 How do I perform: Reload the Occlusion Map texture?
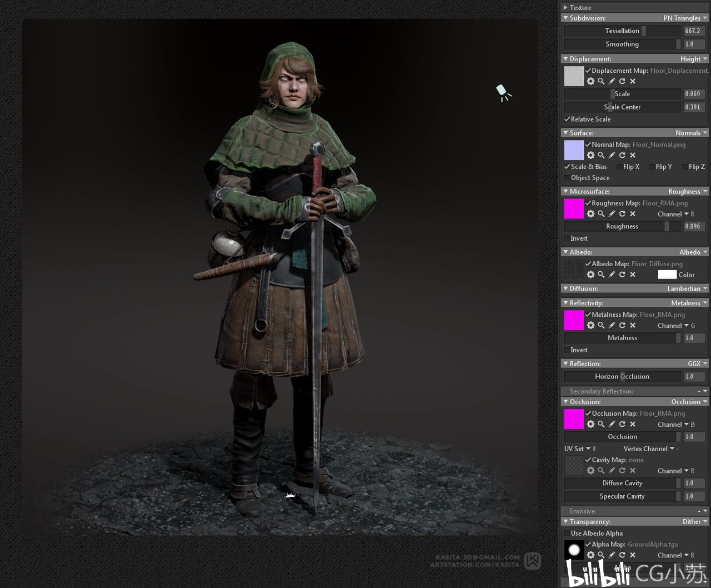click(x=622, y=424)
